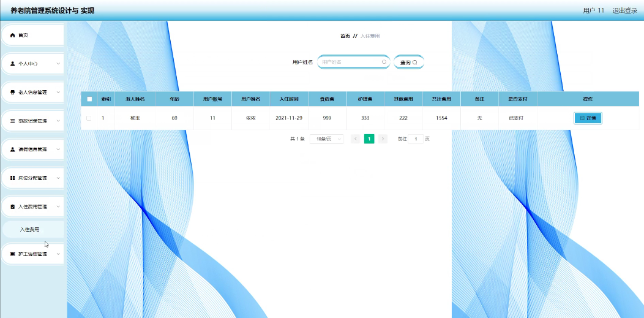644x318 pixels.
Task: Click the magnifier icon inside 用户姓名 search field
Action: (x=384, y=62)
